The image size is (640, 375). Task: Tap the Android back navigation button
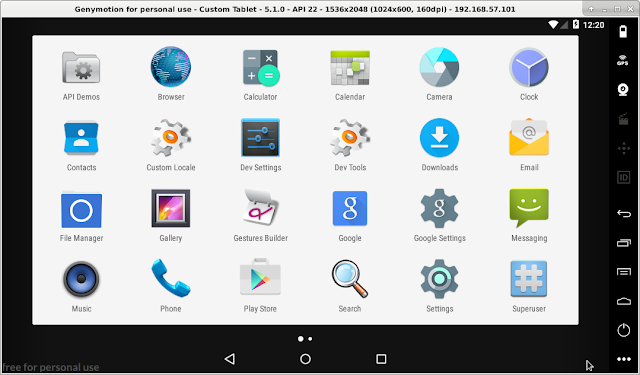pyautogui.click(x=230, y=359)
